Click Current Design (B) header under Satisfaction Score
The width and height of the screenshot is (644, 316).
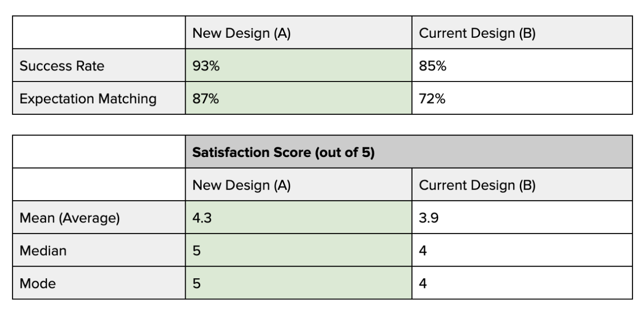[477, 186]
